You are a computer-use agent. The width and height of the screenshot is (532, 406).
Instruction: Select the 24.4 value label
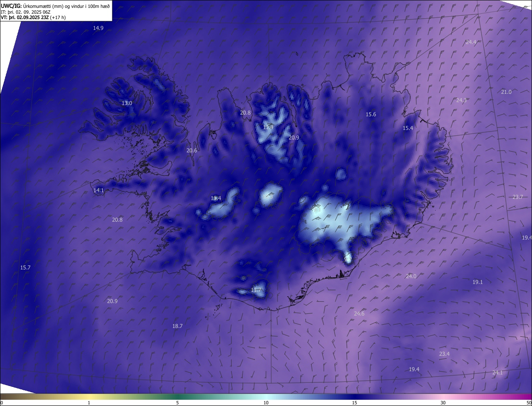pyautogui.click(x=471, y=42)
